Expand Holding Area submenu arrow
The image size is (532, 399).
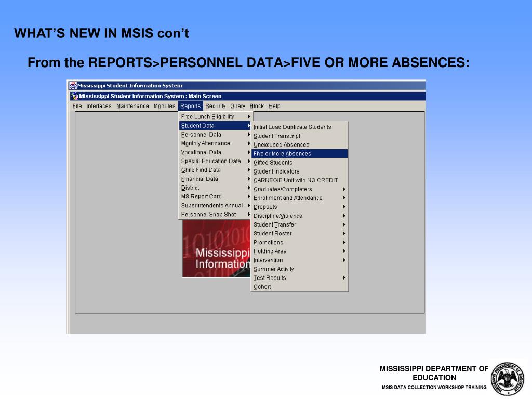[x=344, y=251]
